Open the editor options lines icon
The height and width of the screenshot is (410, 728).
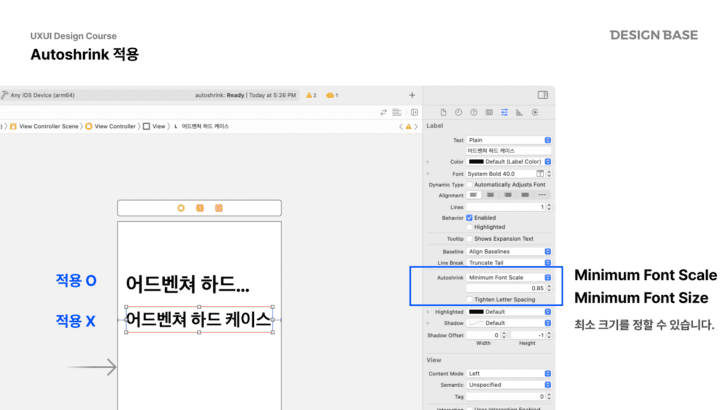click(x=397, y=112)
